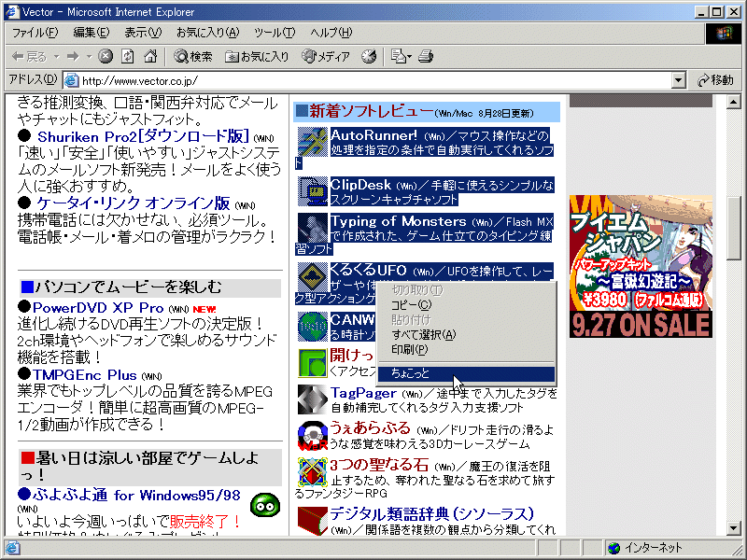Viewport: 747px width, 560px height.
Task: Open the Shuriken Pro2 download link
Action: [x=143, y=136]
